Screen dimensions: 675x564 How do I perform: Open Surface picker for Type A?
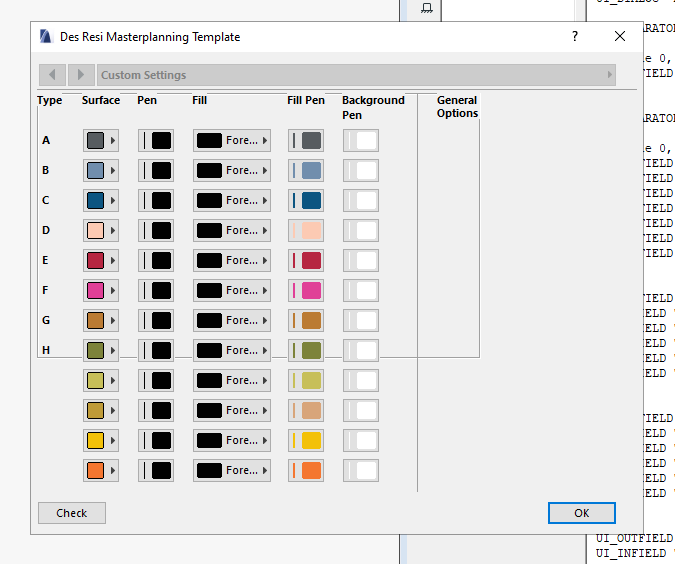point(100,141)
